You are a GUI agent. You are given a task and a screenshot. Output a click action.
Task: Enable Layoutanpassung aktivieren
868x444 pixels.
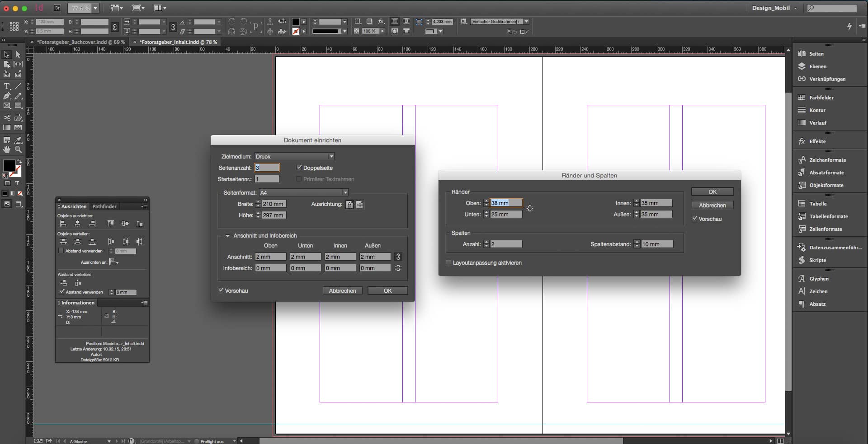point(448,262)
